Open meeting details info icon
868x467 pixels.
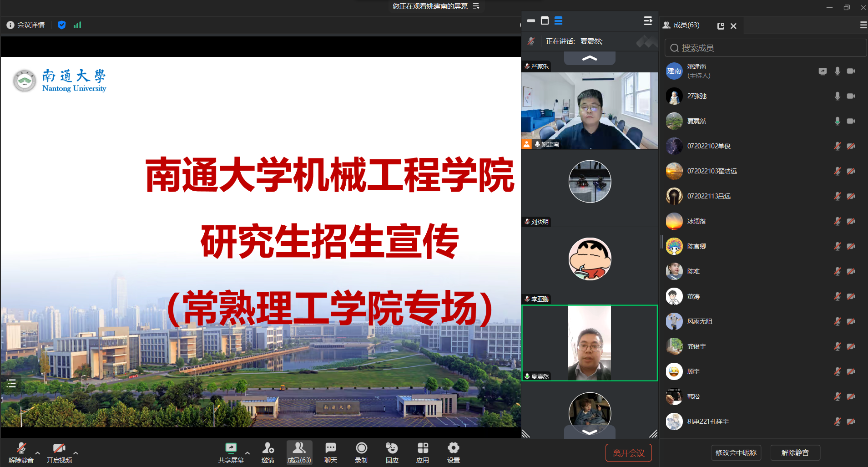pyautogui.click(x=10, y=25)
